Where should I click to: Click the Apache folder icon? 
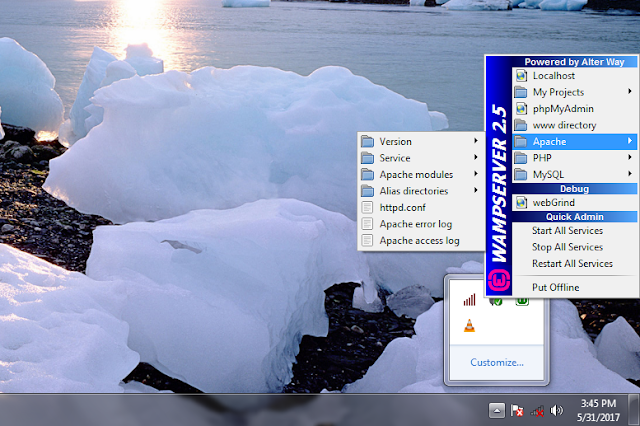(521, 142)
